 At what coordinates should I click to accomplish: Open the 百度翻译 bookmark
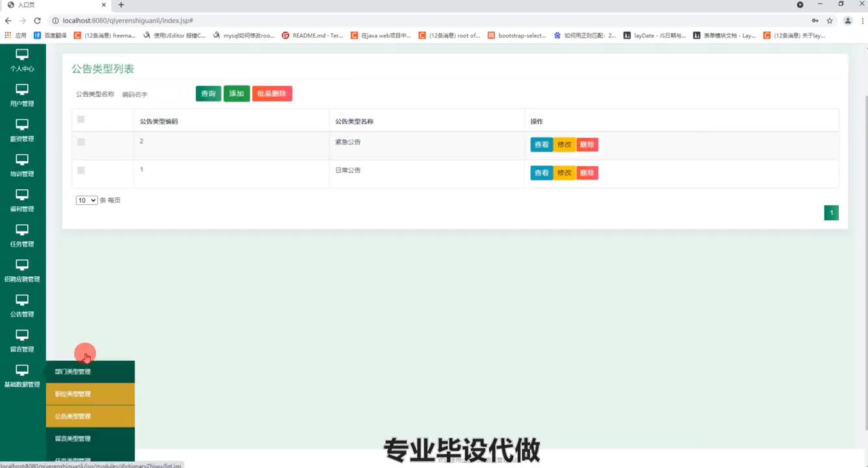point(50,36)
